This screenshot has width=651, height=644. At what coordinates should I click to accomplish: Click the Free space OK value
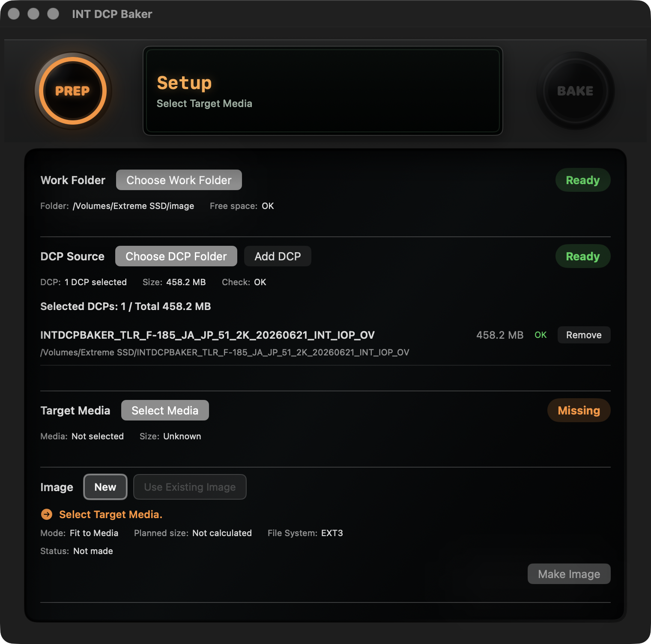click(x=268, y=206)
